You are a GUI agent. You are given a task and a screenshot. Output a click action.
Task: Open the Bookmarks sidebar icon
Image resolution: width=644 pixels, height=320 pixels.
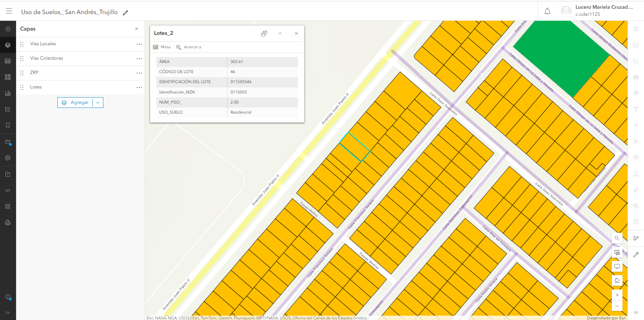pos(8,125)
